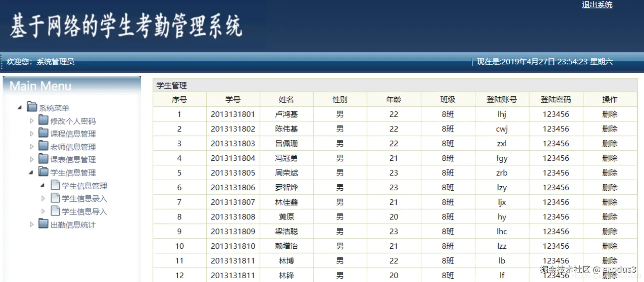644x282 pixels.
Task: Click 退出系统 logout link
Action: click(597, 5)
